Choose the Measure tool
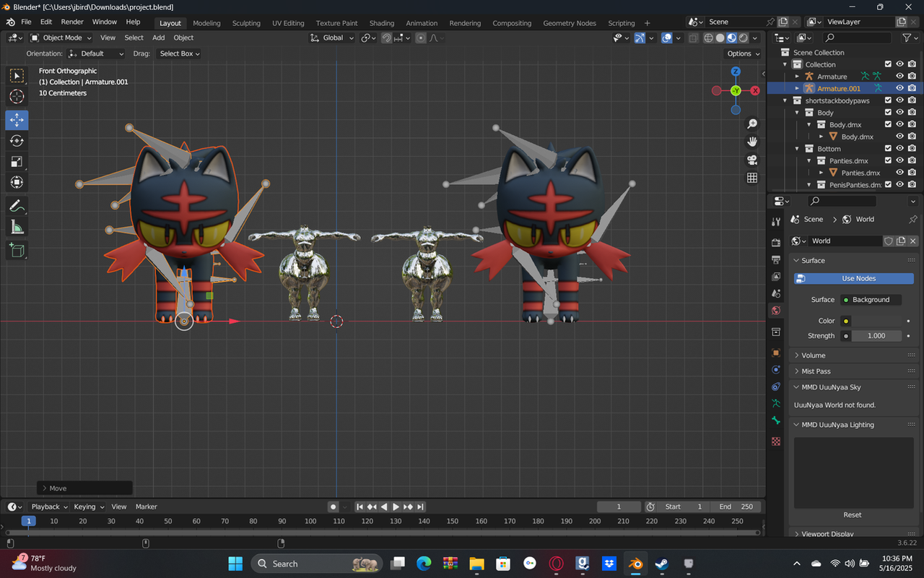924x578 pixels. click(17, 228)
